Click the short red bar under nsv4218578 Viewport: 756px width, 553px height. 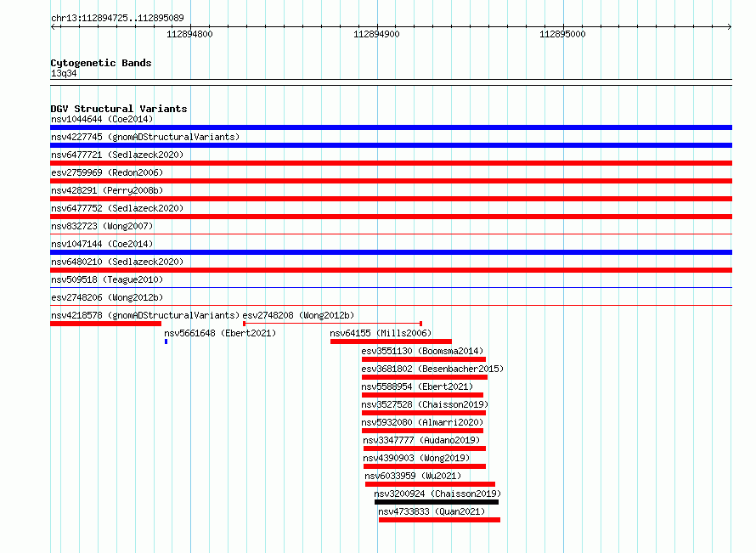point(105,324)
